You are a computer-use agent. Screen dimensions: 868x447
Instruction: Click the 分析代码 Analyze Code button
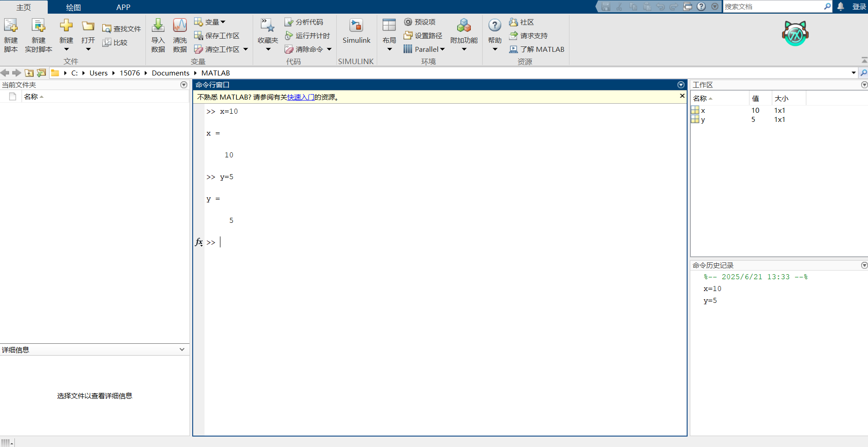click(x=304, y=22)
